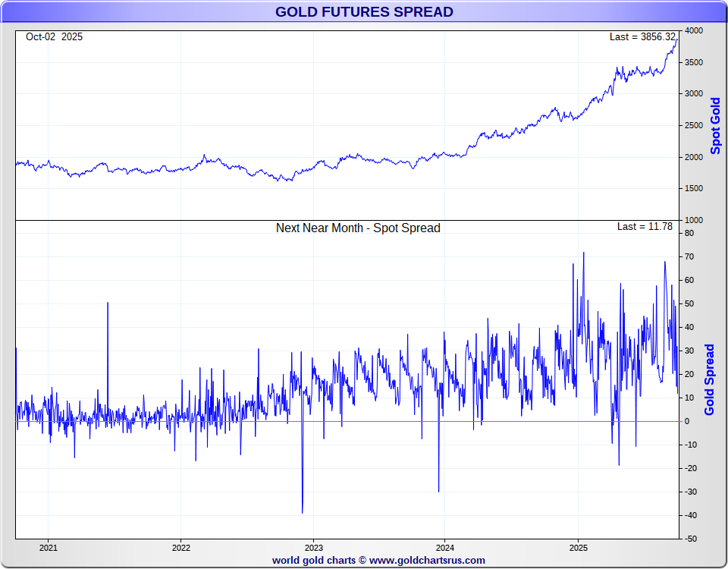
Task: Click the 2000 tick on Spot Gold axis
Action: pos(694,157)
